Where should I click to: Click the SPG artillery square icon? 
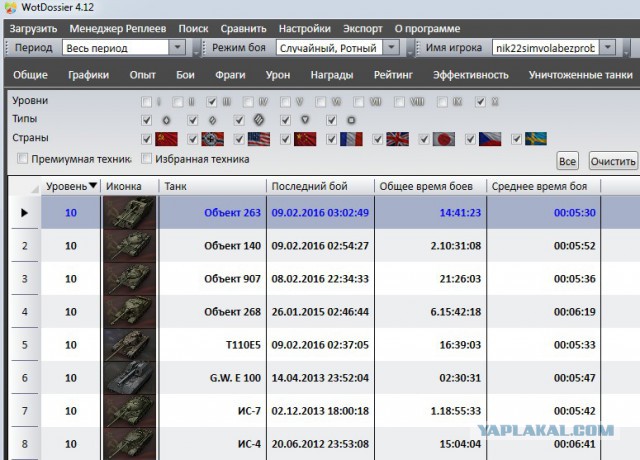click(x=351, y=120)
